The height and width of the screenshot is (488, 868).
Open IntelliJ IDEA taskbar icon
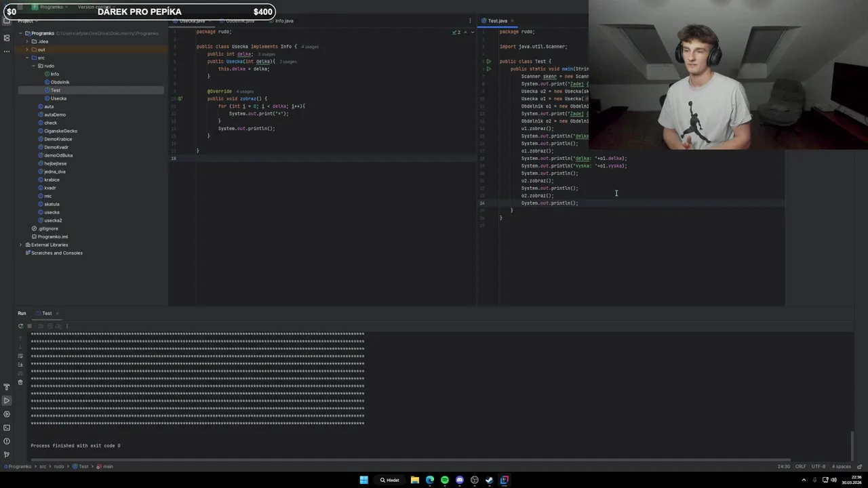coord(505,480)
